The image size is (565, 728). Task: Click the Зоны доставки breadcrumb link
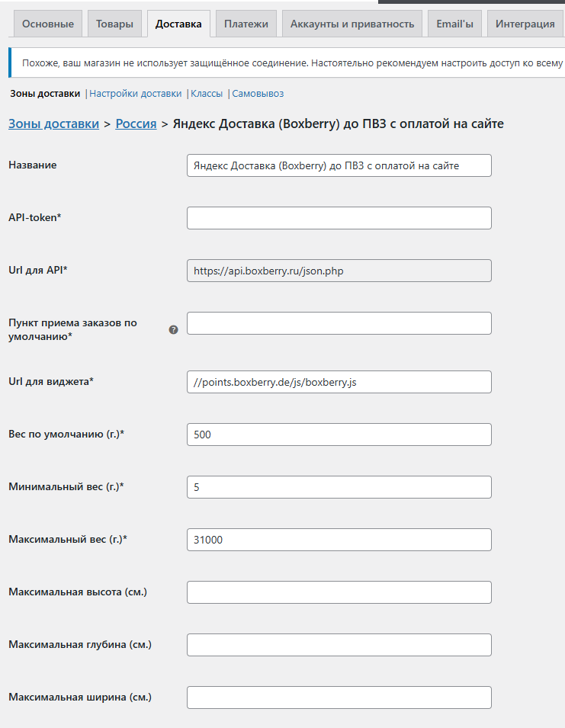coord(54,123)
